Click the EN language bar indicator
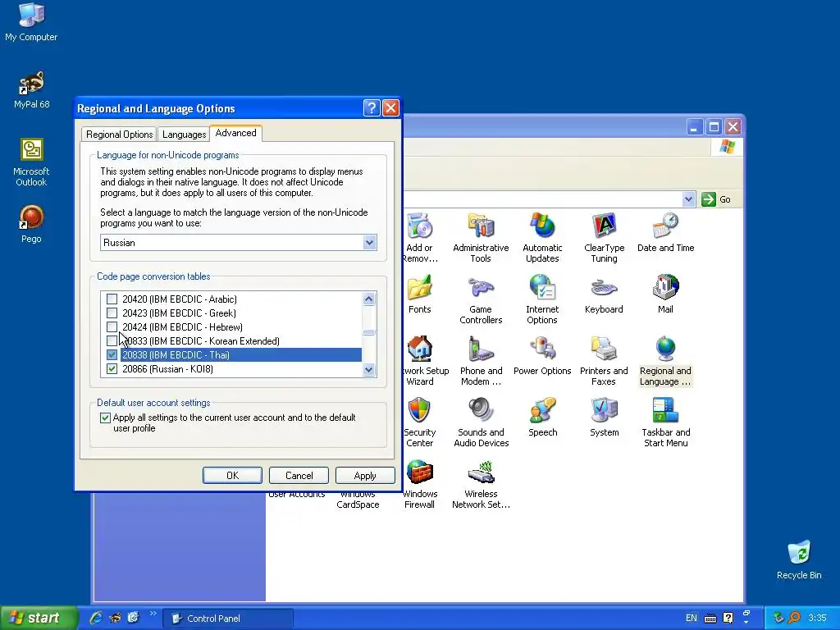This screenshot has width=840, height=630. pyautogui.click(x=691, y=619)
